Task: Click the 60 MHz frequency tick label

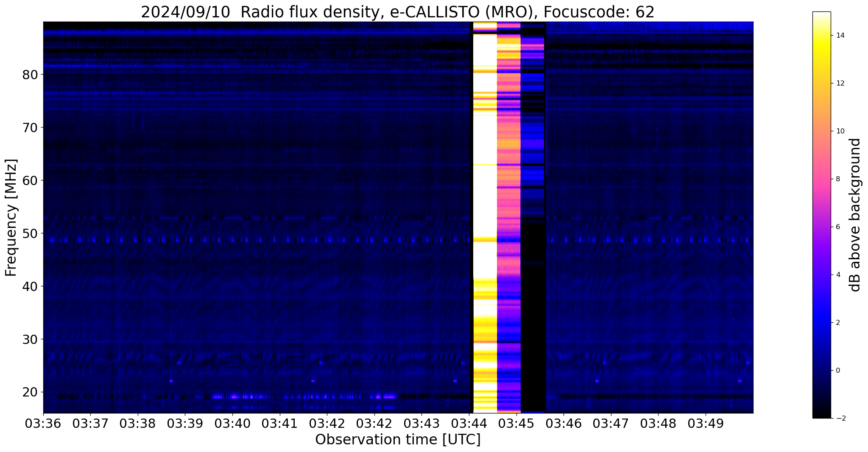Action: [x=30, y=180]
